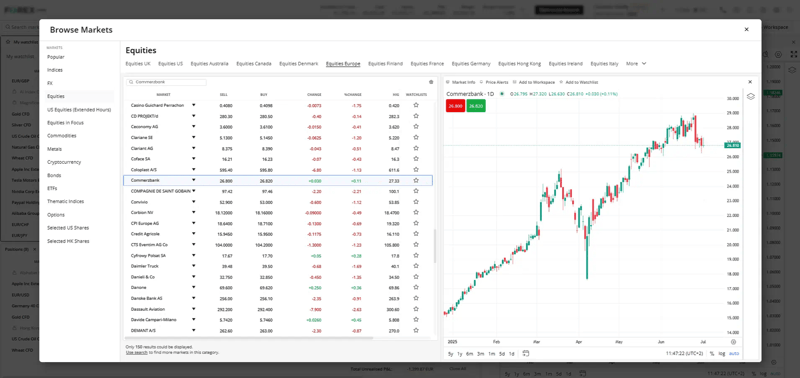Click the 26.810 price axis label
800x378 pixels.
pos(733,145)
